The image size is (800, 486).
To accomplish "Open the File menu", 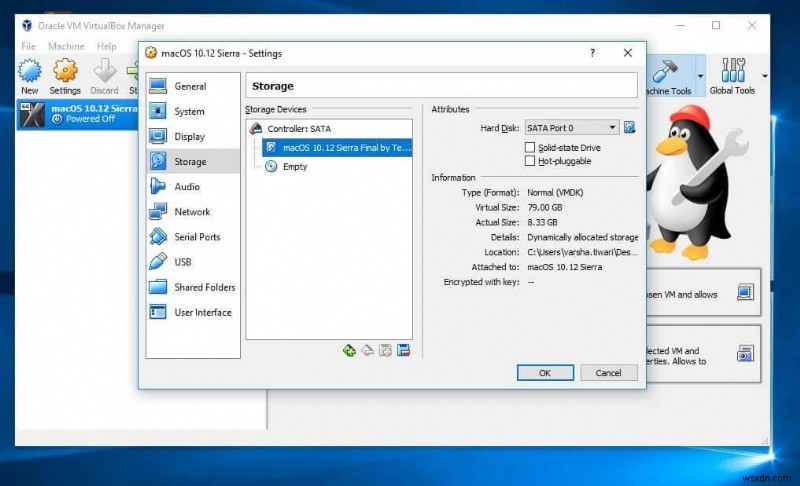I will (29, 46).
